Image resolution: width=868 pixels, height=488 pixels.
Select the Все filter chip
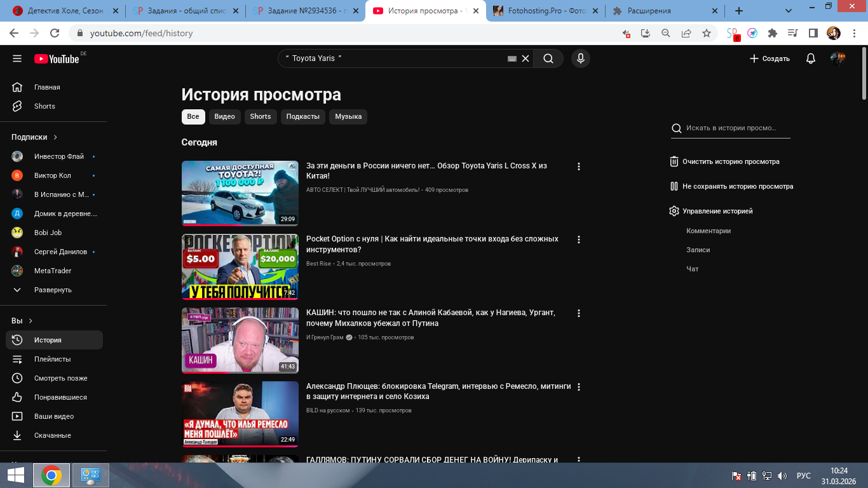tap(193, 117)
